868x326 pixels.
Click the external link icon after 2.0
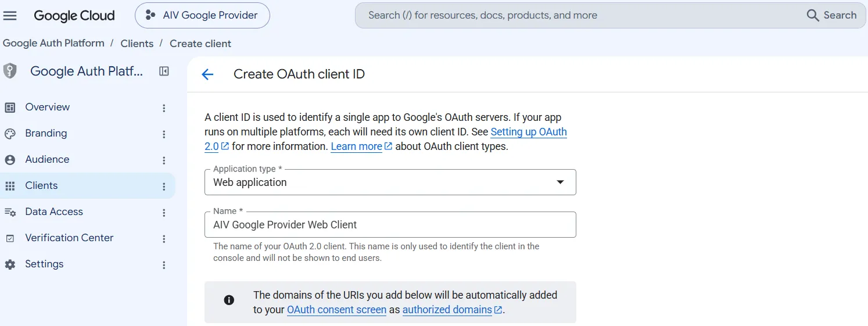[225, 146]
